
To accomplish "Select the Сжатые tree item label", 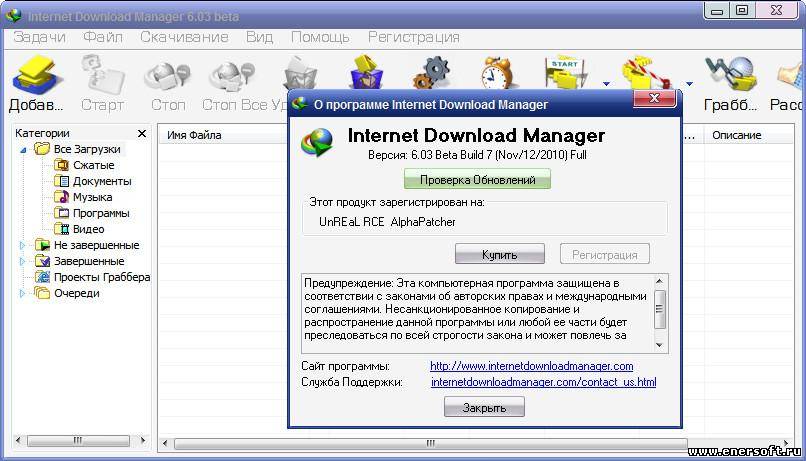I will [94, 165].
